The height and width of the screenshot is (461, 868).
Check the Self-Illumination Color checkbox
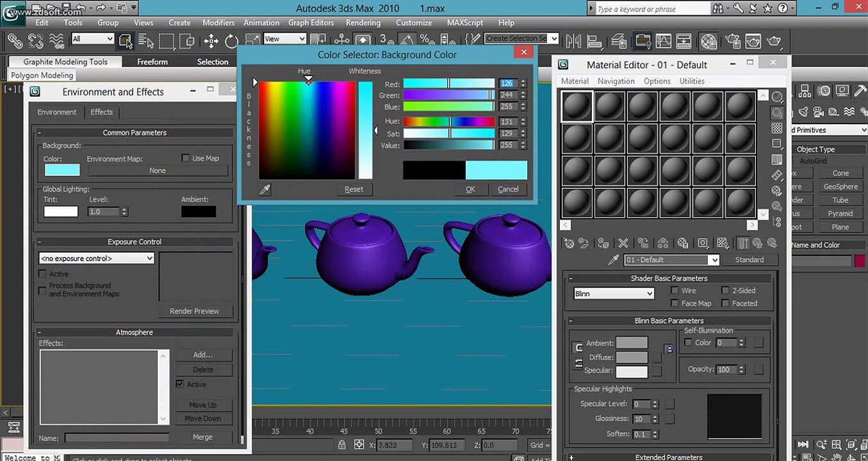point(688,343)
